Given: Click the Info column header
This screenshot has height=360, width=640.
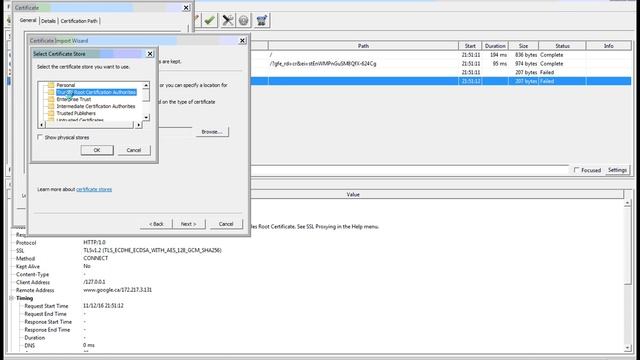Looking at the screenshot, I should (x=609, y=46).
